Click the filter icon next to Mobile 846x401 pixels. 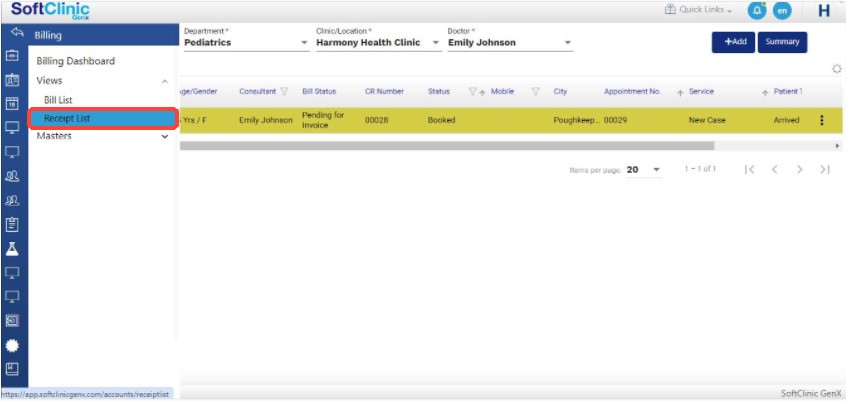(x=535, y=92)
